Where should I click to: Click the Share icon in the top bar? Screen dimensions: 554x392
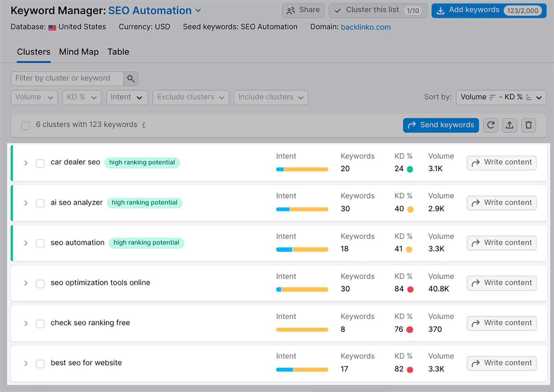click(292, 10)
